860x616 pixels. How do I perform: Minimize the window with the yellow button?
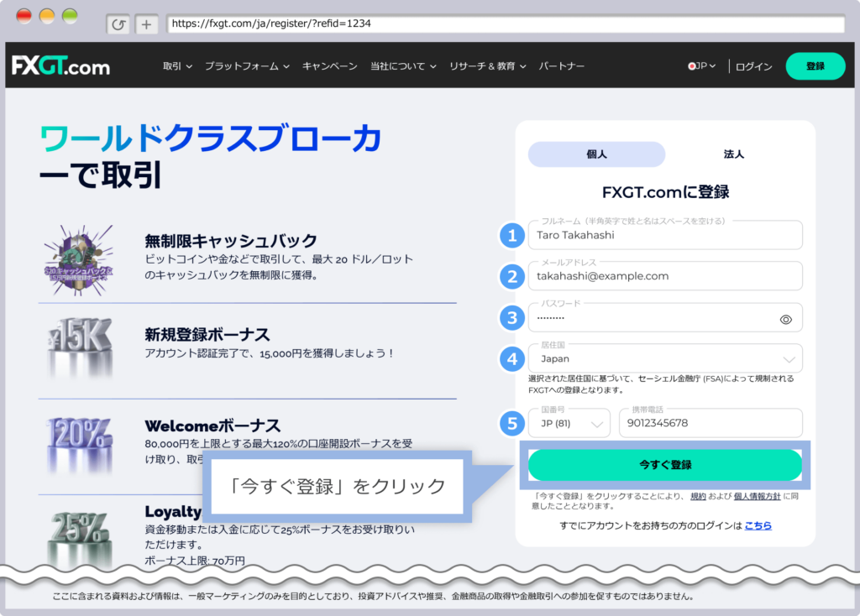click(x=47, y=17)
